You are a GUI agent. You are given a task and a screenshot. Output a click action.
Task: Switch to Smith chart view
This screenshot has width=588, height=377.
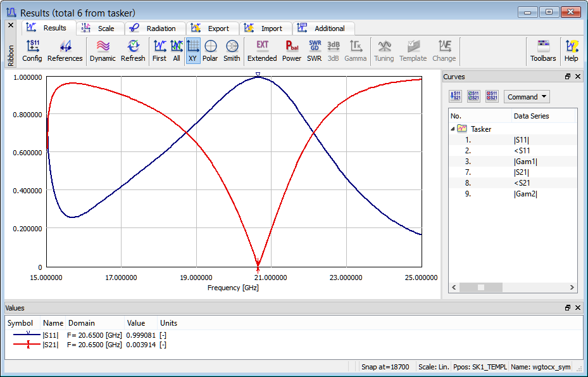click(232, 51)
